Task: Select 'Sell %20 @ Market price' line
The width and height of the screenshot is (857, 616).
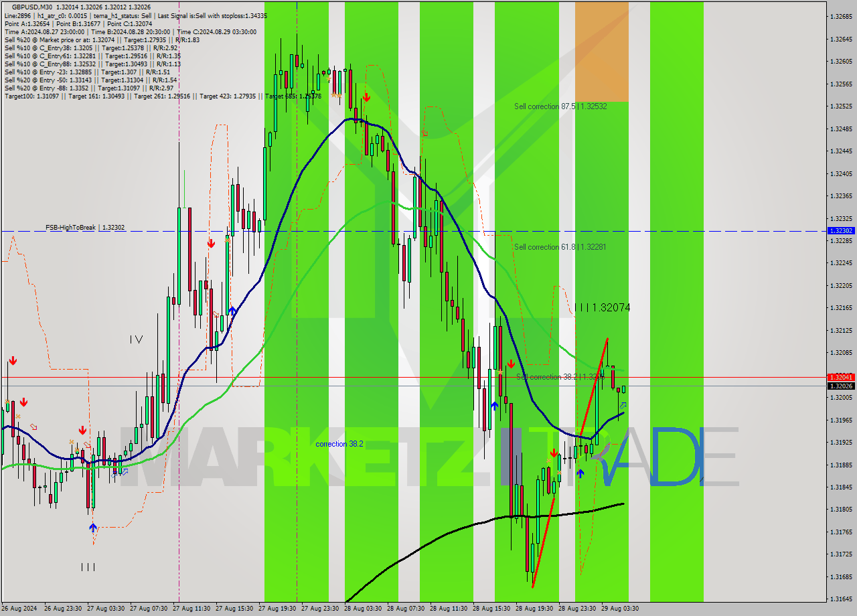Action: pos(102,40)
